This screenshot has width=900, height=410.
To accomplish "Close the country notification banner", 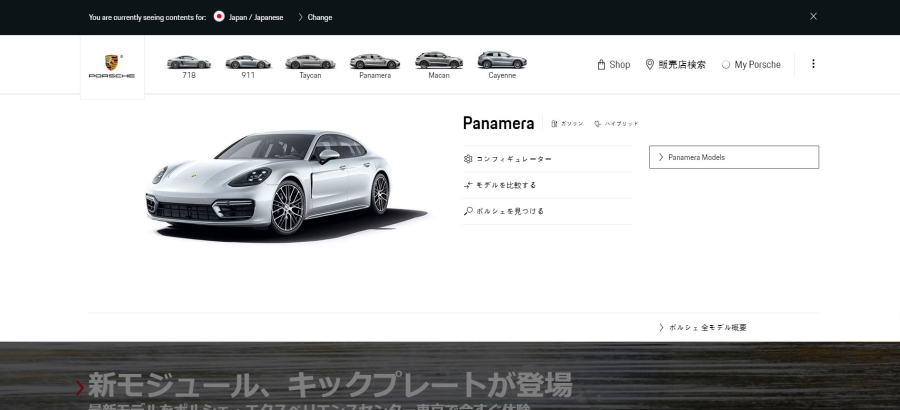I will point(813,17).
